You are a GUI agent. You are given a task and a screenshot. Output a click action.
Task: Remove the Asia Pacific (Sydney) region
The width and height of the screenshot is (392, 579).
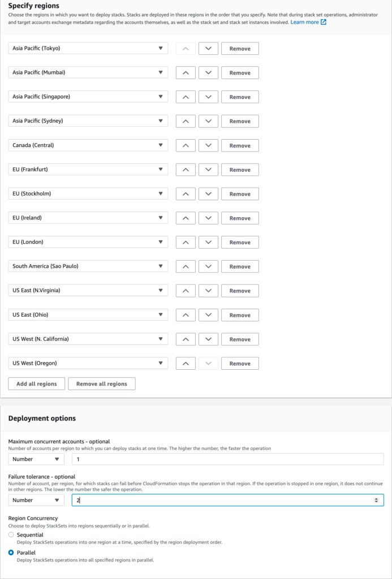pyautogui.click(x=240, y=122)
